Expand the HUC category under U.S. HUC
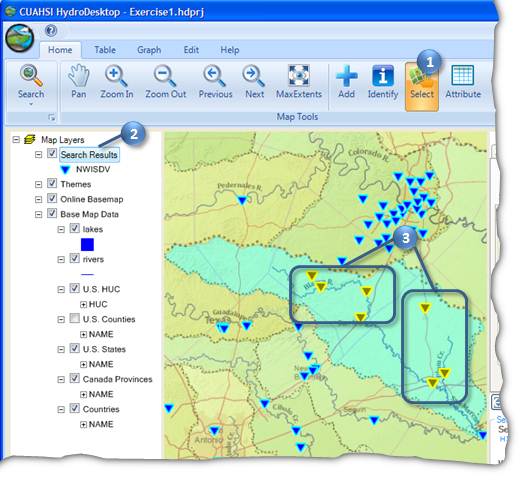This screenshot has height=489, width=531. point(83,304)
